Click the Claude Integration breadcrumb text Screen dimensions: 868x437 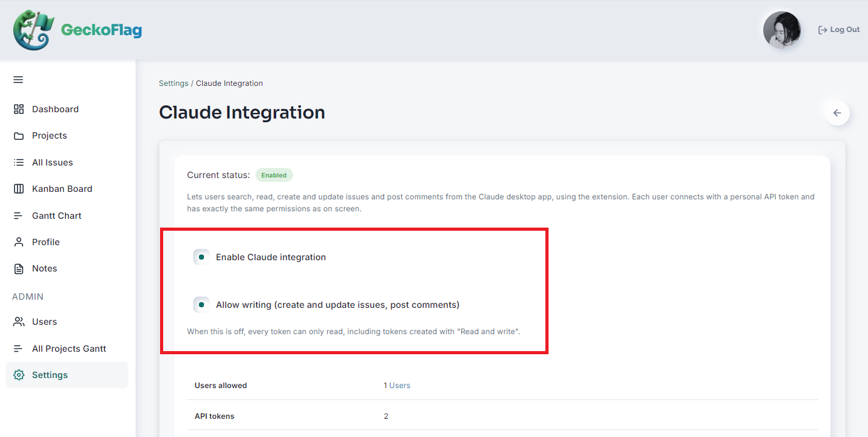(229, 83)
